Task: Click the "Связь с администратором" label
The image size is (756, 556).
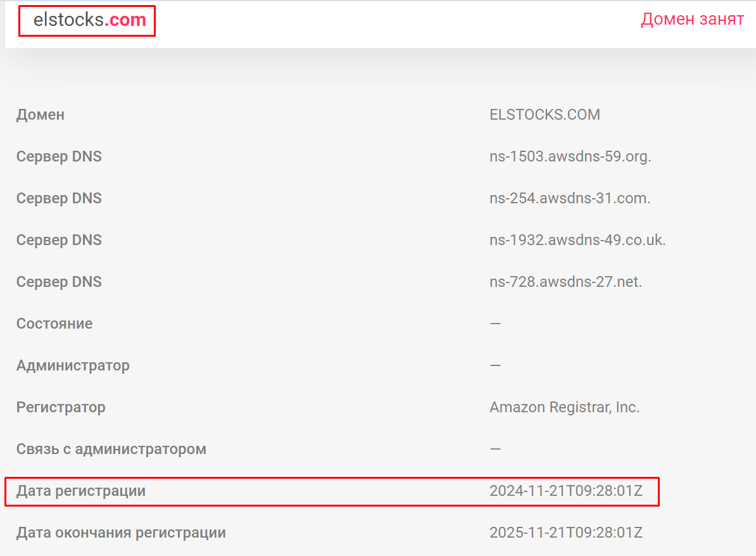Action: tap(111, 449)
